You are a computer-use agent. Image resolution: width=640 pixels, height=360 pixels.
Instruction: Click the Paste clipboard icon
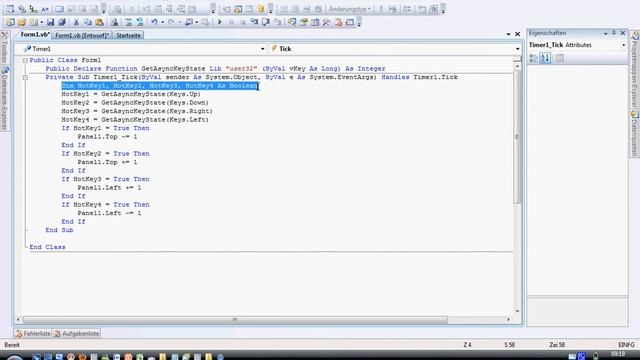(99, 22)
